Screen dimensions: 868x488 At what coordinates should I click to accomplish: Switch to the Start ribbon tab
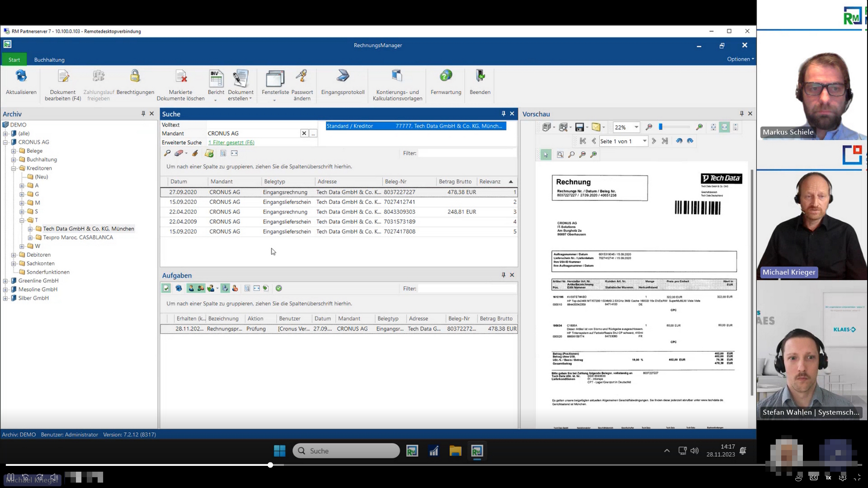[x=14, y=60]
